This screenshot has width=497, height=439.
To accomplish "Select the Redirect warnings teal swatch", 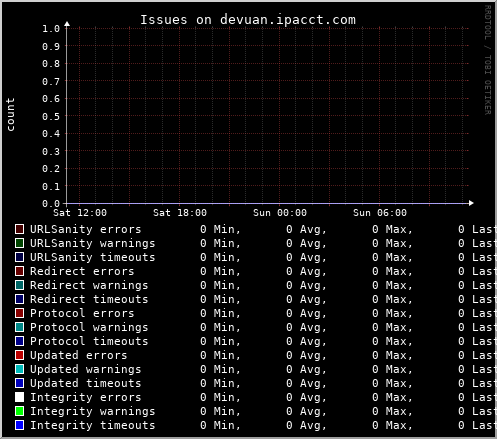I will pyautogui.click(x=19, y=285).
